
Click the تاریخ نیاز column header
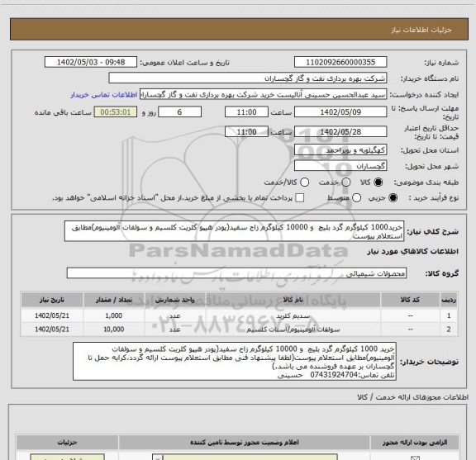coord(52,300)
